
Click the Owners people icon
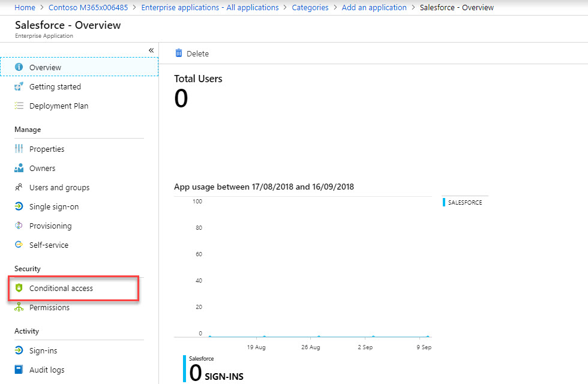[19, 168]
